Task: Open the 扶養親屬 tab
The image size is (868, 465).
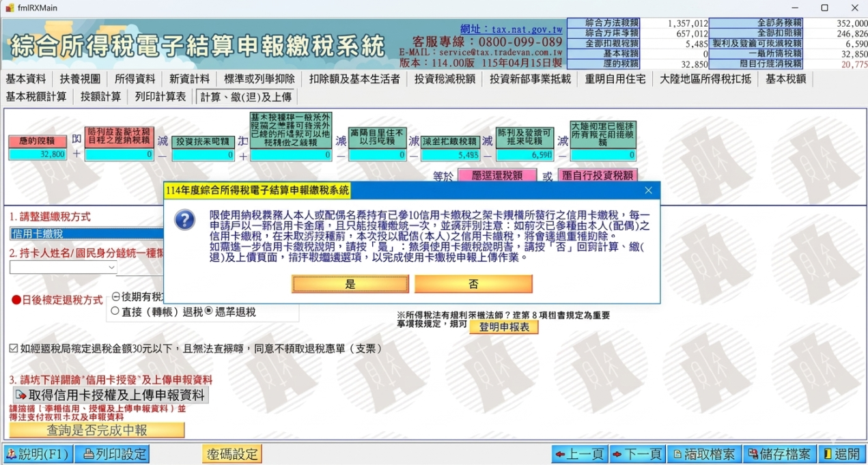Action: [80, 79]
